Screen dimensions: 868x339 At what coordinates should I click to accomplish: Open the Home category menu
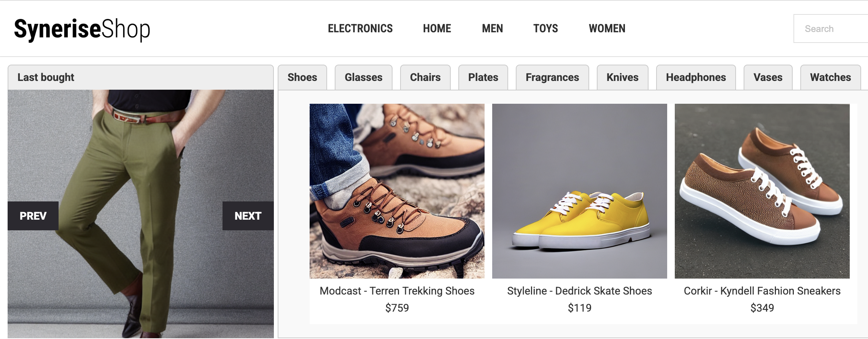tap(437, 29)
